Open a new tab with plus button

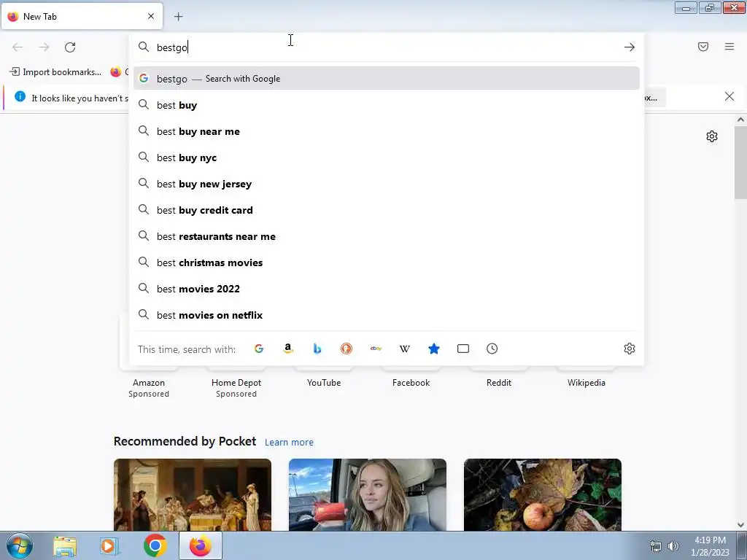pos(178,17)
